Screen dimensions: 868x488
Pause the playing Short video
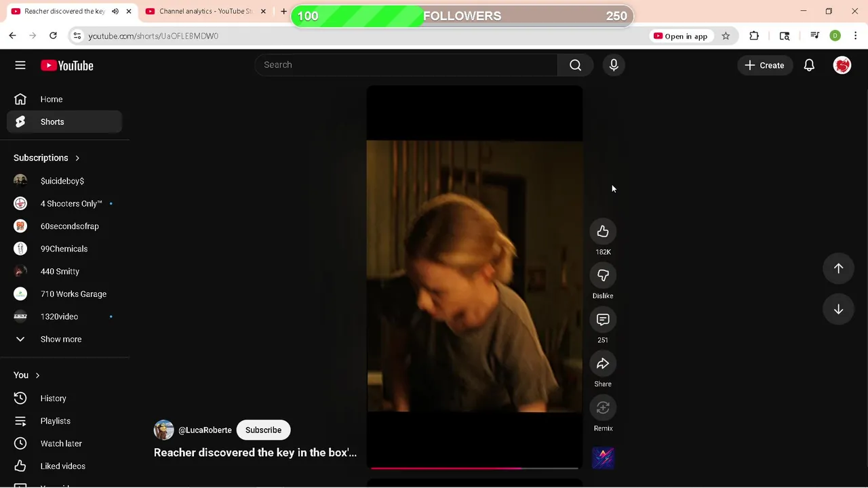point(475,277)
